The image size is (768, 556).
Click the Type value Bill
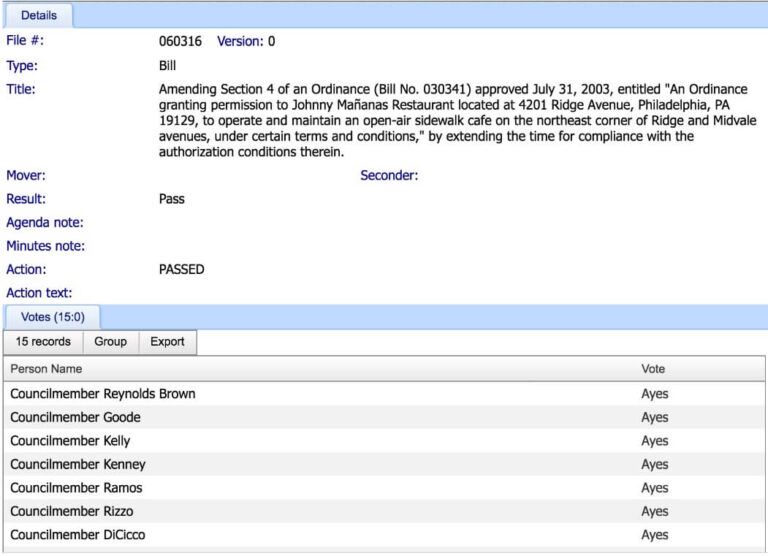168,66
